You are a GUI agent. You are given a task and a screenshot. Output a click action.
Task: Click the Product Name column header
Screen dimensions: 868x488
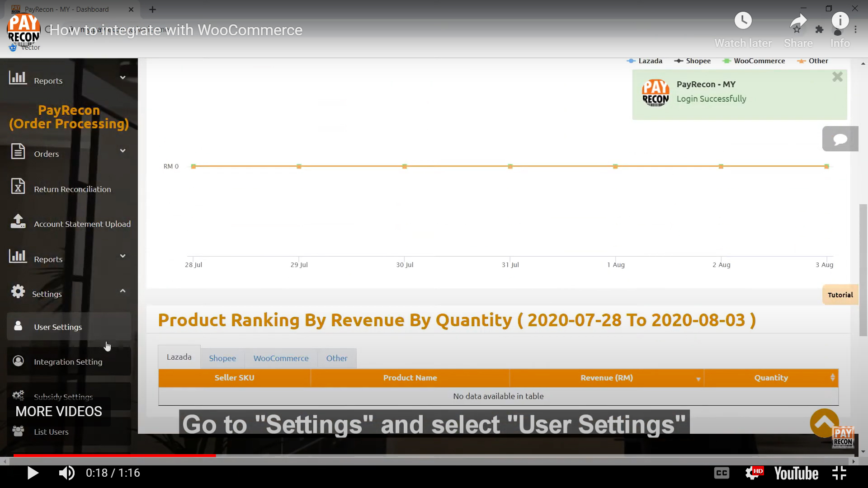[x=410, y=378]
